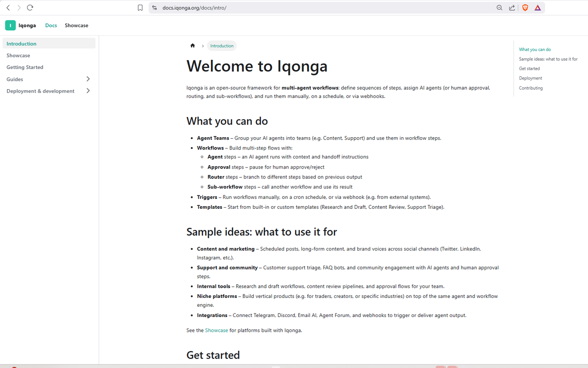
Task: Click the bold 'Niche platforms' bullet text
Action: pyautogui.click(x=217, y=296)
